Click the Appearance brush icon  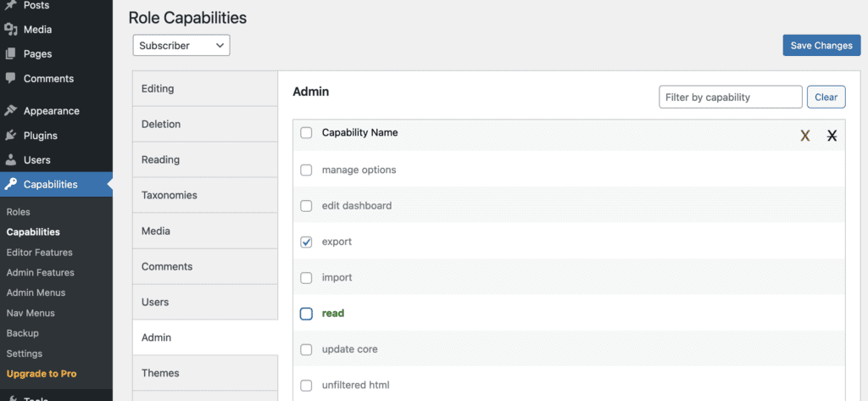point(10,111)
